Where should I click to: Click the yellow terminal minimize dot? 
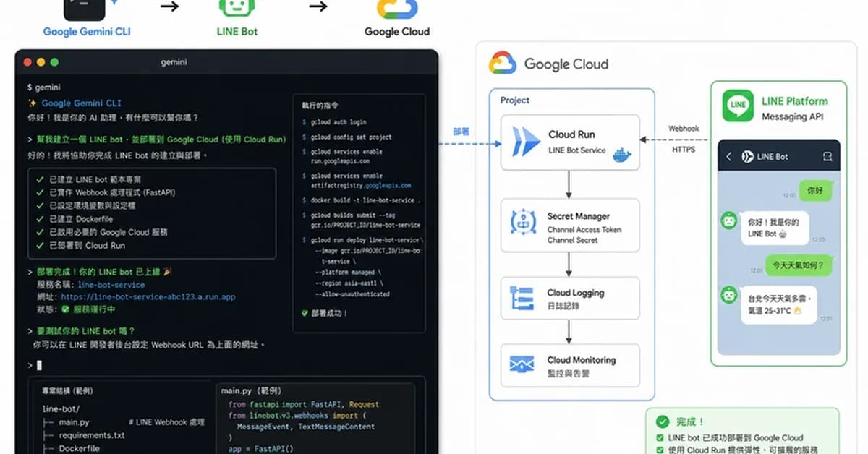(41, 62)
